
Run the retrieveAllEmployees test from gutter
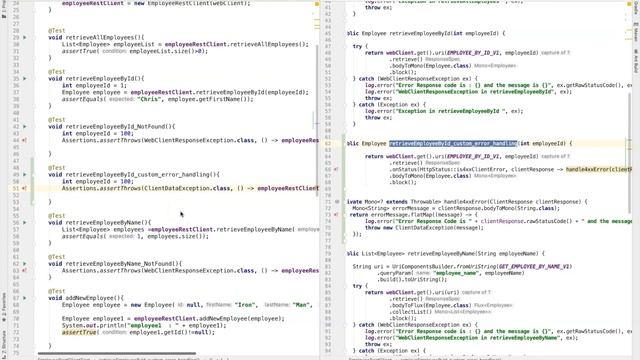tap(24, 38)
